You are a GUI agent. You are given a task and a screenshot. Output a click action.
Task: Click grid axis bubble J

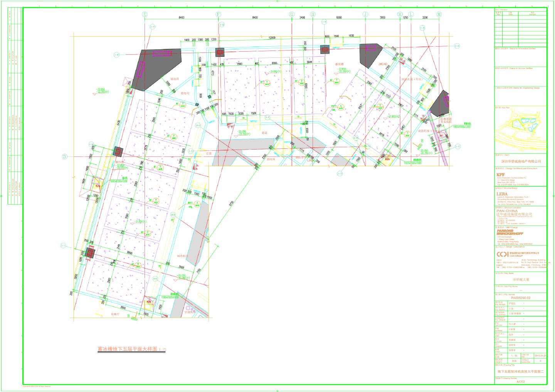365,14
